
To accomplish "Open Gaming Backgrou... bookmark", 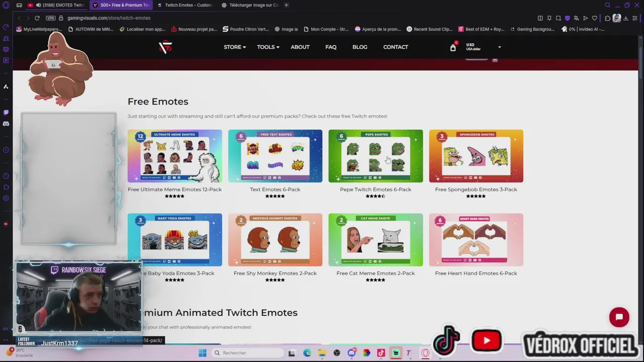I will [532, 29].
